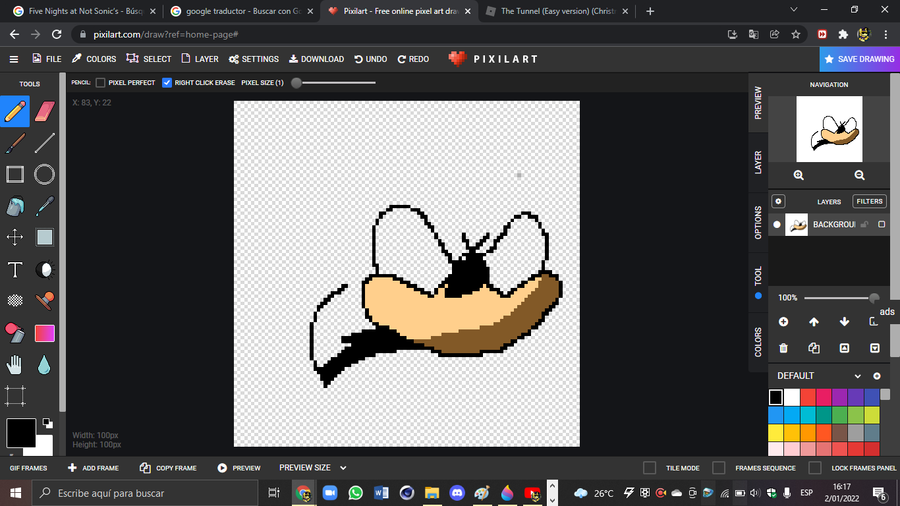The height and width of the screenshot is (506, 900).
Task: Click the Download button
Action: (x=316, y=59)
